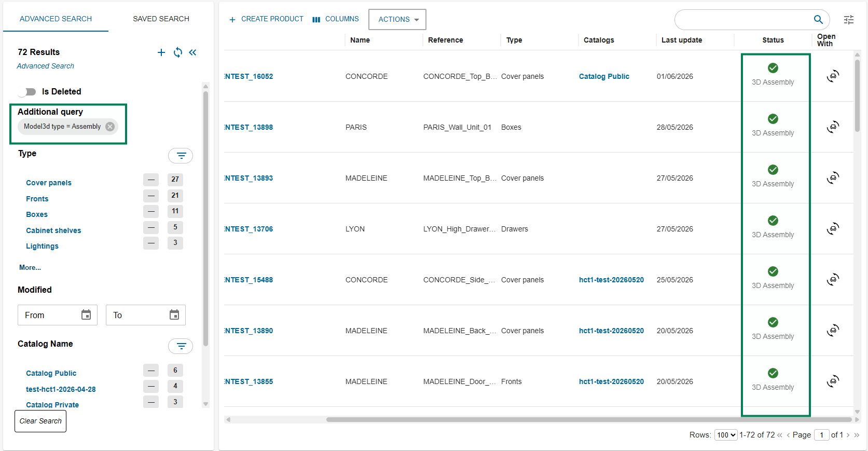This screenshot has width=868, height=451.
Task: Open the Catalog Public link in NTEST_16052 row
Action: coord(604,76)
